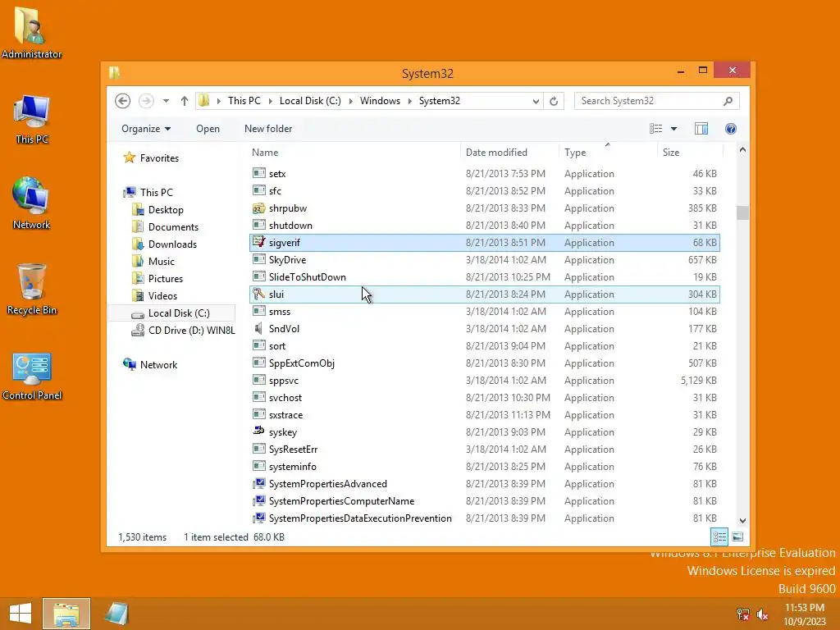Select the svchost file name
Viewport: 840px width, 630px height.
pos(285,398)
